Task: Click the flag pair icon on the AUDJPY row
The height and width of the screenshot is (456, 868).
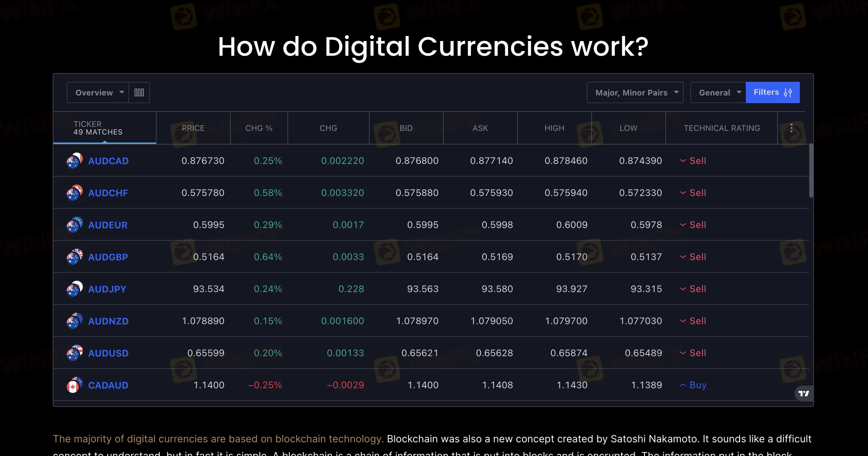Action: coord(74,289)
